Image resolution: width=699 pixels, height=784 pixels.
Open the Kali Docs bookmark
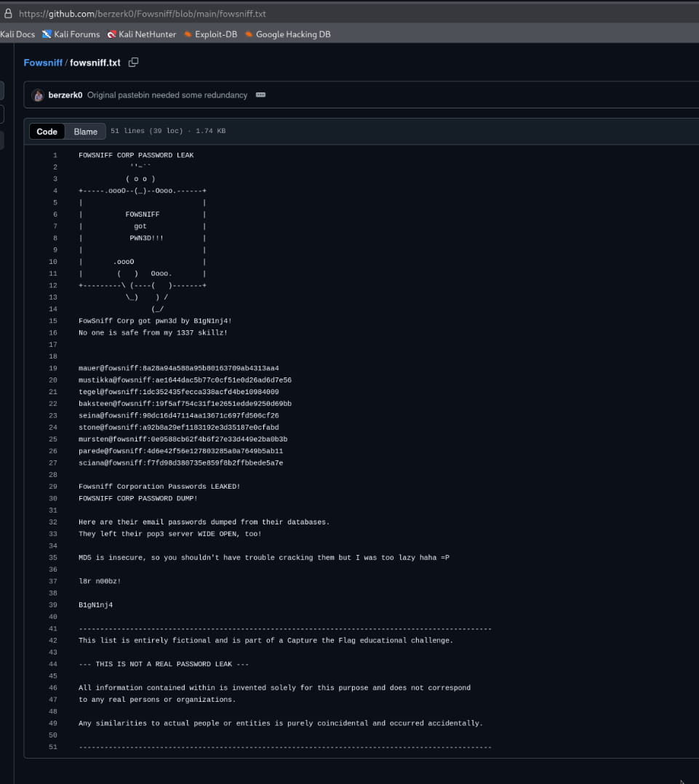pos(17,34)
